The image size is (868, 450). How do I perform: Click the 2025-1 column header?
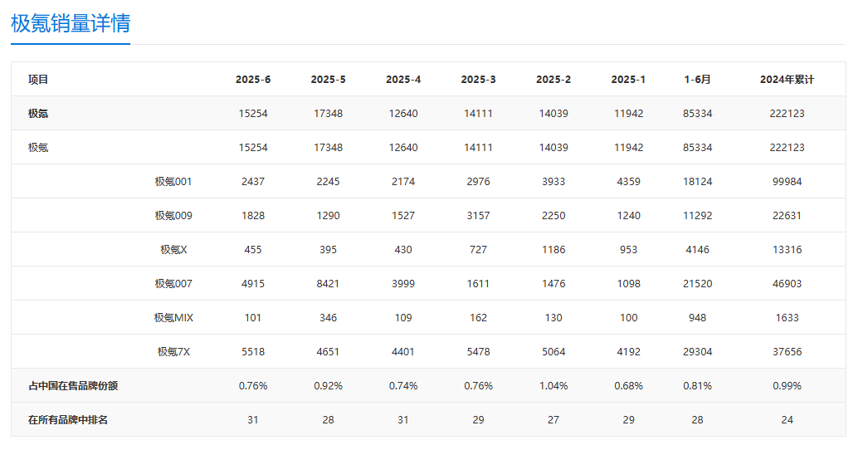pyautogui.click(x=628, y=79)
